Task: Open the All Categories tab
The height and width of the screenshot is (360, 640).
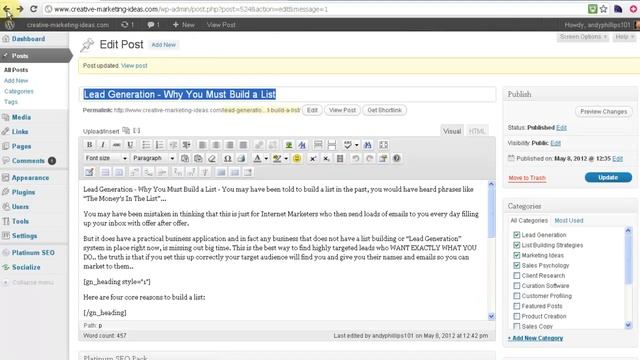Action: pyautogui.click(x=529, y=220)
